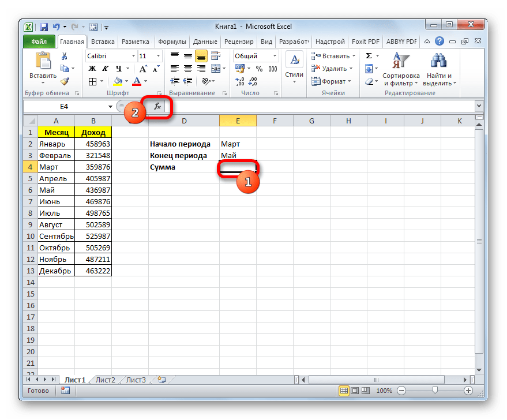Click the decrease indent icon
Screen dimensions: 507x420
point(175,81)
